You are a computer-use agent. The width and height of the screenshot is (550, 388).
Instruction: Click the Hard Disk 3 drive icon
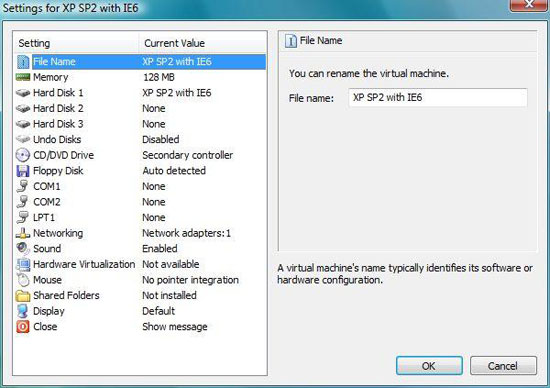click(23, 124)
